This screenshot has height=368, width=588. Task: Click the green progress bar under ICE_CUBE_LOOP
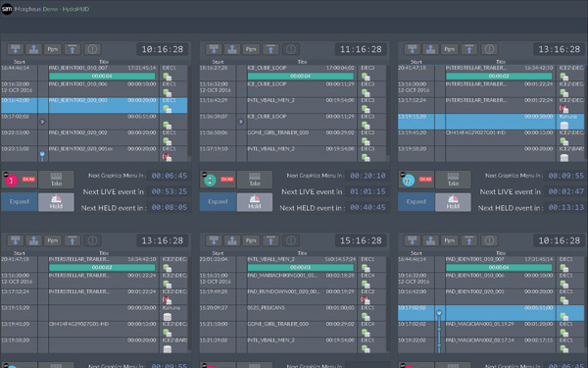coord(301,77)
